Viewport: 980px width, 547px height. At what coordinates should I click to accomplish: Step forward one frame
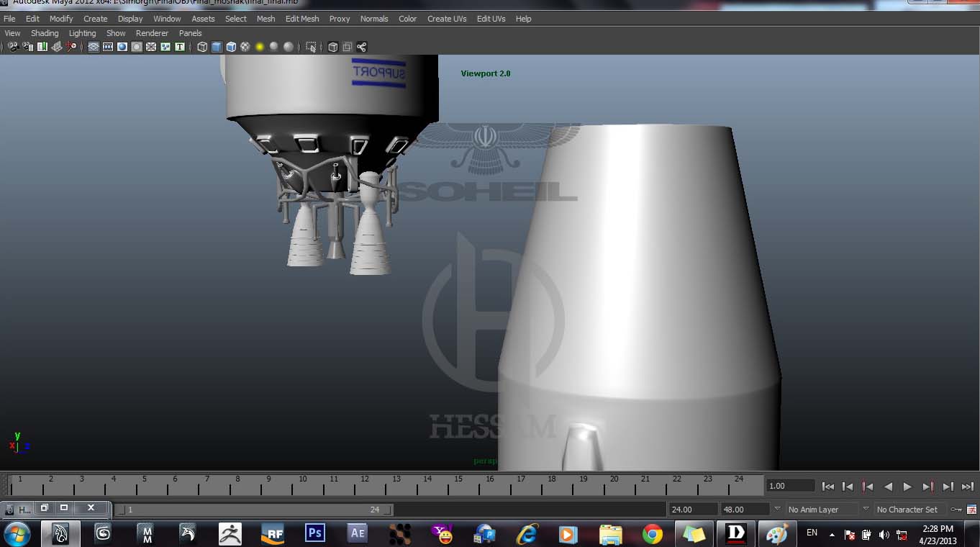click(948, 487)
